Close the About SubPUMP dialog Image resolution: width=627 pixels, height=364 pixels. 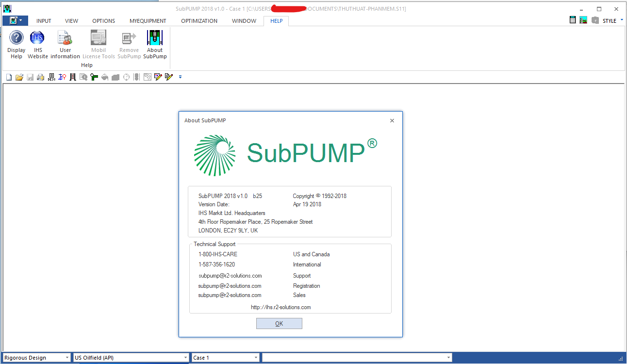point(392,120)
